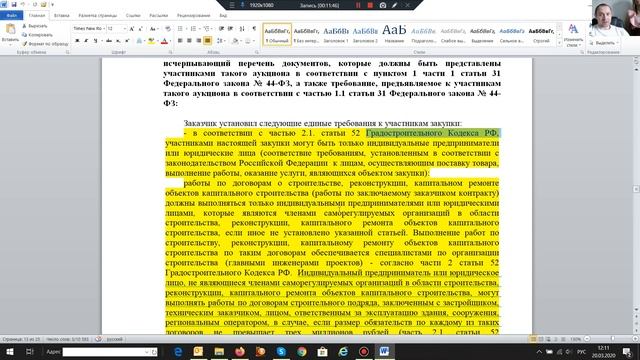Open Google Chrome from the taskbar
This screenshot has width=640, height=360.
point(302,352)
